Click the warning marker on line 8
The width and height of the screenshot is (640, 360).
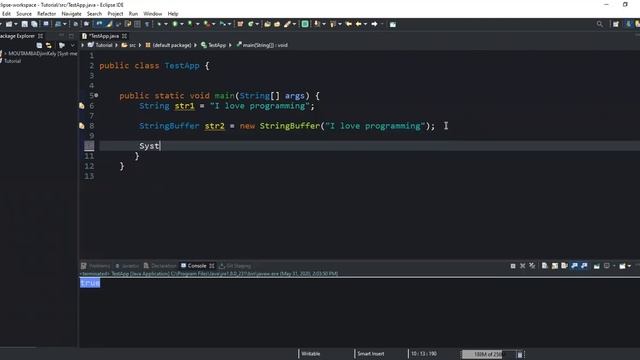[82, 126]
